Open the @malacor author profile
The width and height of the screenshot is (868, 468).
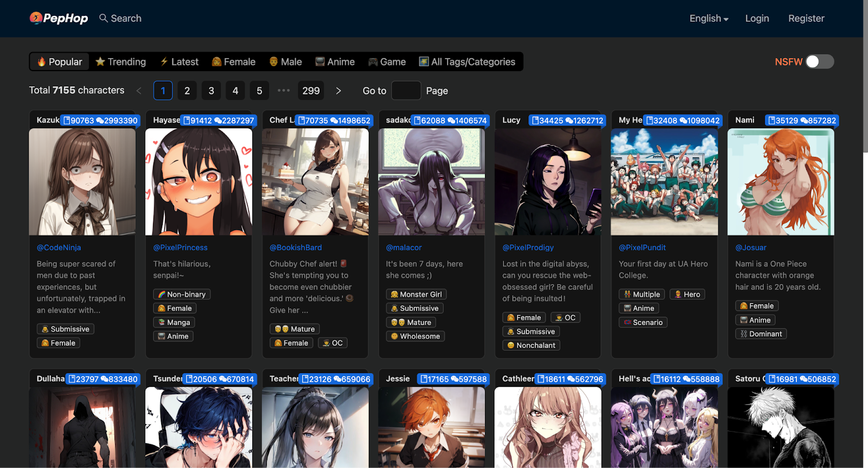pyautogui.click(x=404, y=248)
